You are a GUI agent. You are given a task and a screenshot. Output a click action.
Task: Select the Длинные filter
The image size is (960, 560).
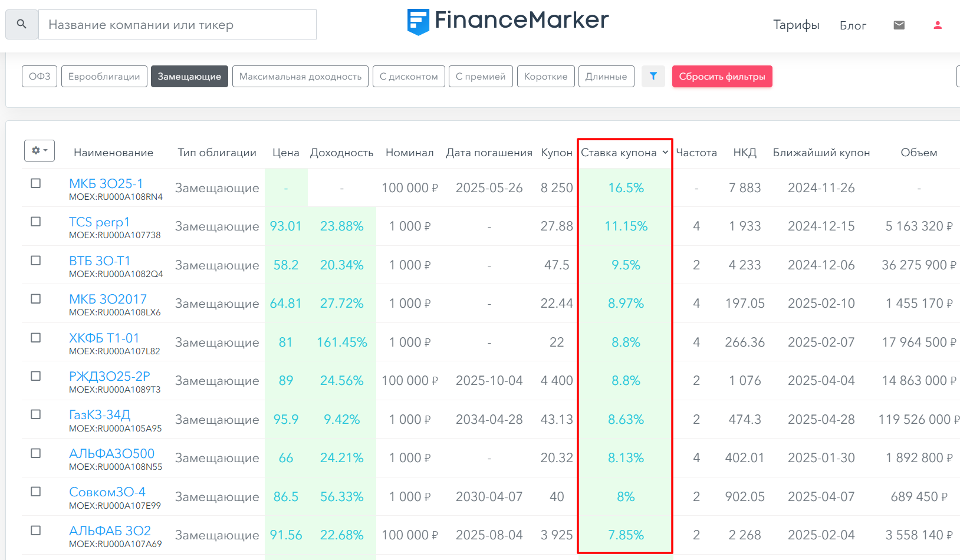click(x=606, y=76)
